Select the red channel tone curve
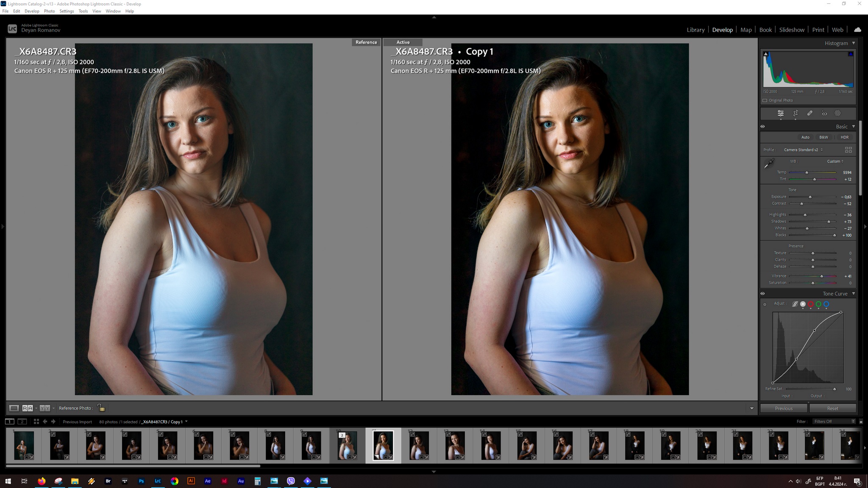868x488 pixels. click(811, 304)
